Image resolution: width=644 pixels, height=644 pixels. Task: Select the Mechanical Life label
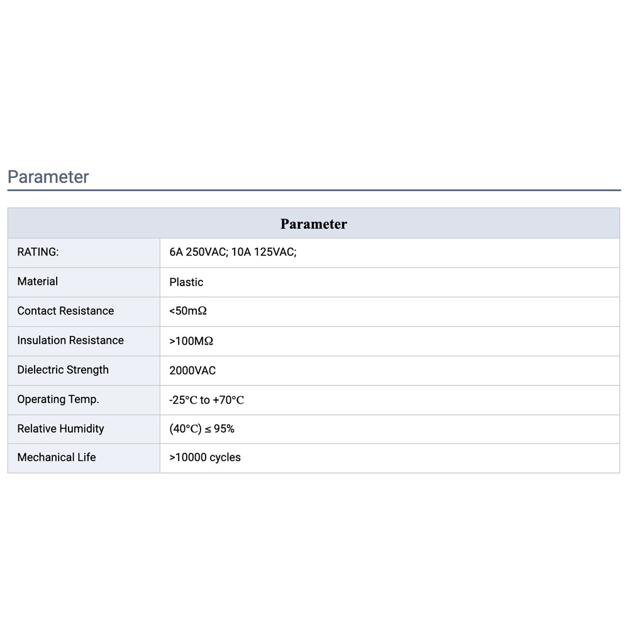57,457
